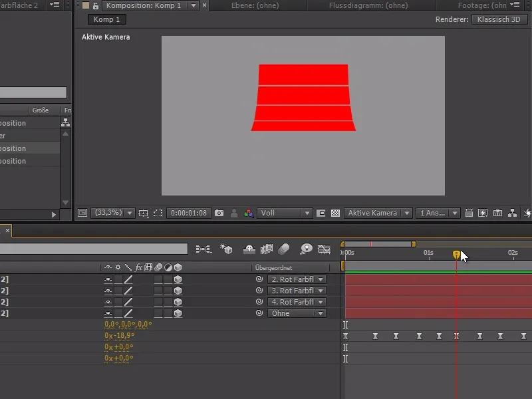Screen dimensions: 532x399
Task: Click the adjustment layer column header icon
Action: 168,267
